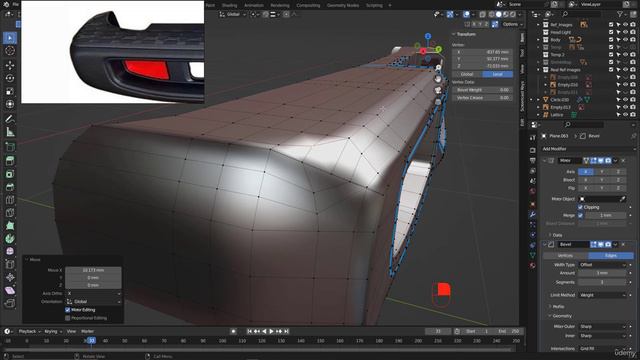Click the proportional editing icon in the header
Image resolution: width=640 pixels, height=360 pixels.
(x=286, y=14)
